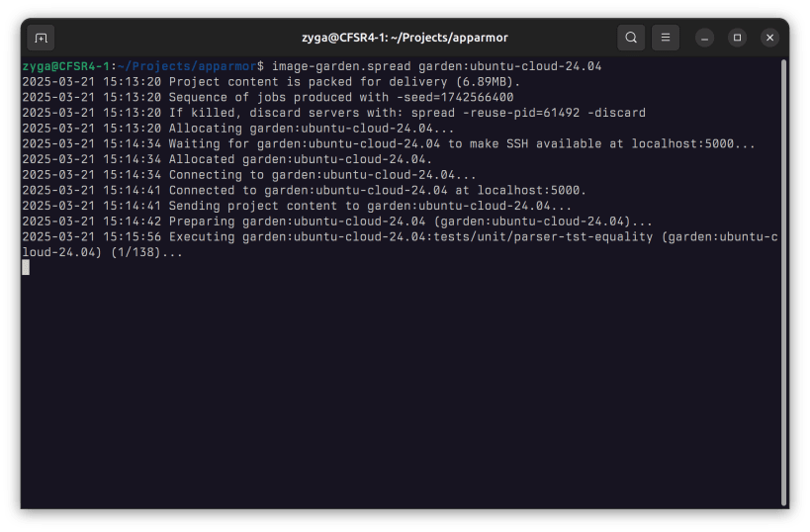Click the terminal vertical scrollbar
Screen dimensions: 810x532
(783, 282)
